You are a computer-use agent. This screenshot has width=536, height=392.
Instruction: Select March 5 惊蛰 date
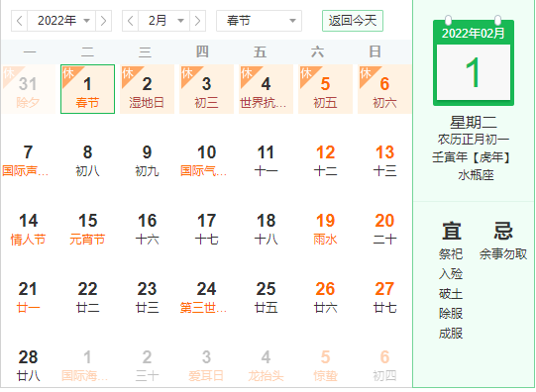point(325,365)
